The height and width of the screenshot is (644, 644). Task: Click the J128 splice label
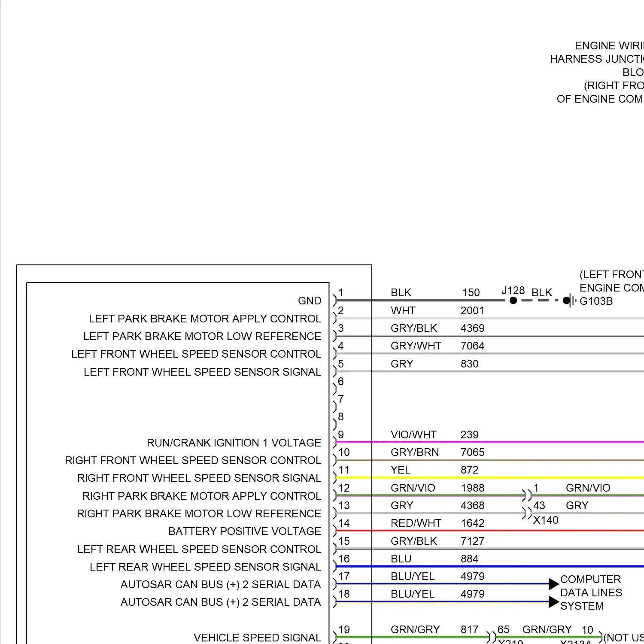(x=513, y=290)
